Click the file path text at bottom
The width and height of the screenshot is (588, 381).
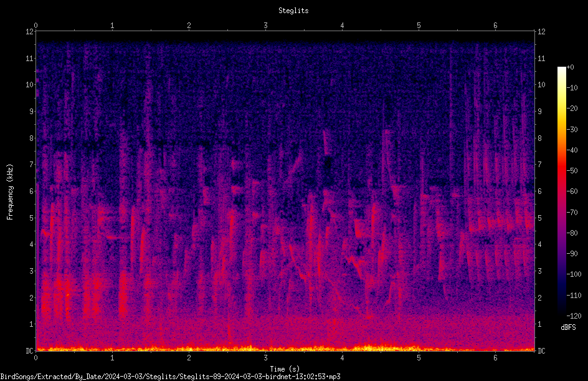pos(170,376)
